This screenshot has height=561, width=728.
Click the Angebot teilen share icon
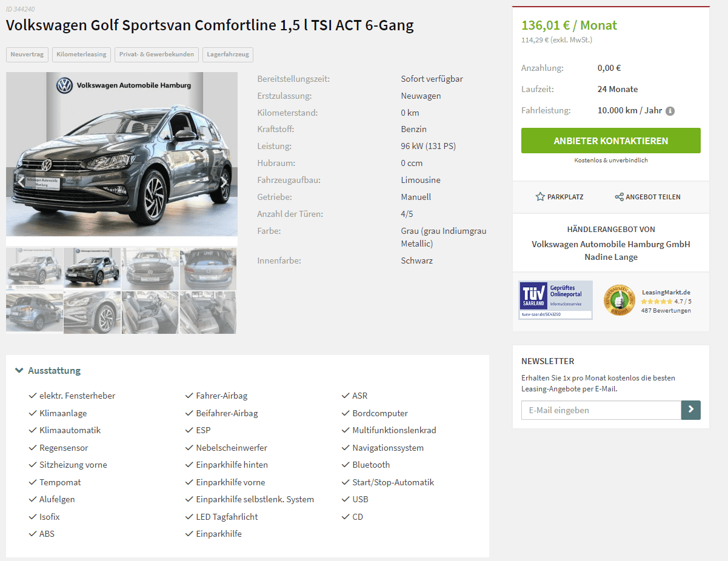pos(619,197)
